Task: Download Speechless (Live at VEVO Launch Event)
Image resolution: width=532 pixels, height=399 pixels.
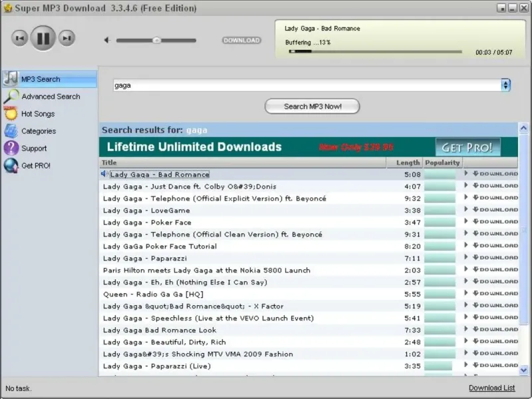Action: pos(495,317)
